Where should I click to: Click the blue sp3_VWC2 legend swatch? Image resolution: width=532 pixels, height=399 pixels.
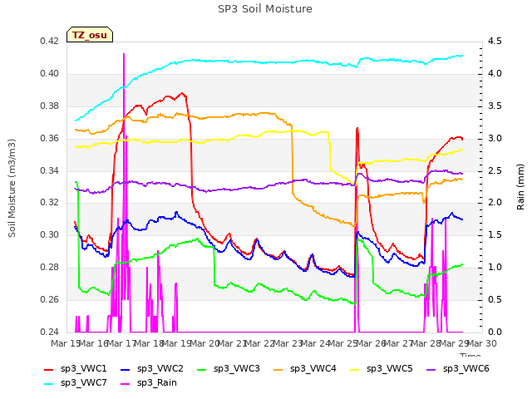pyautogui.click(x=126, y=369)
